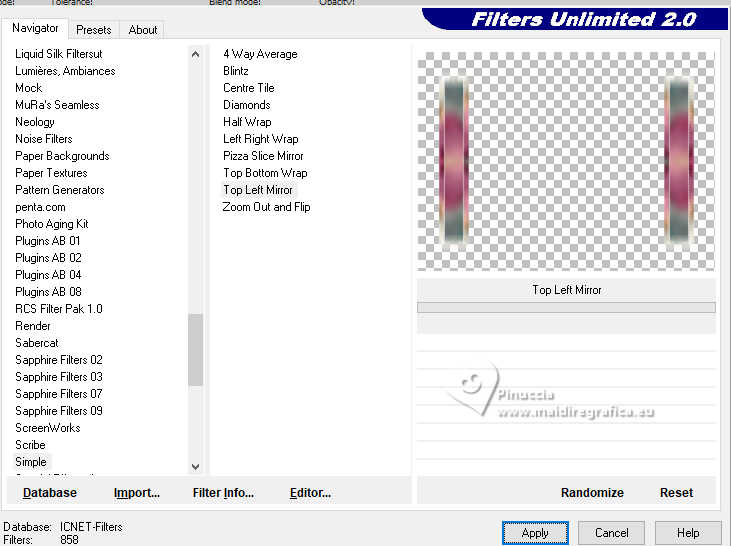Select penta.com category

pos(40,207)
